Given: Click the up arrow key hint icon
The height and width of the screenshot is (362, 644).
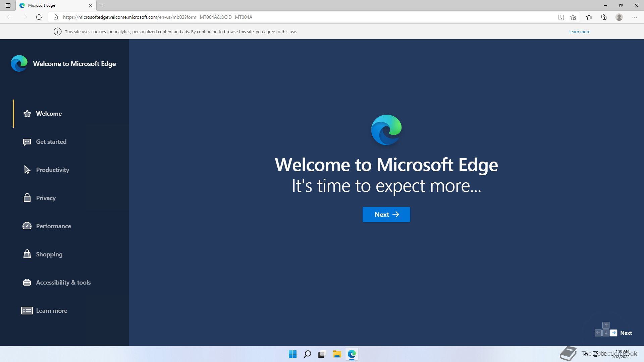Looking at the screenshot, I should (606, 325).
